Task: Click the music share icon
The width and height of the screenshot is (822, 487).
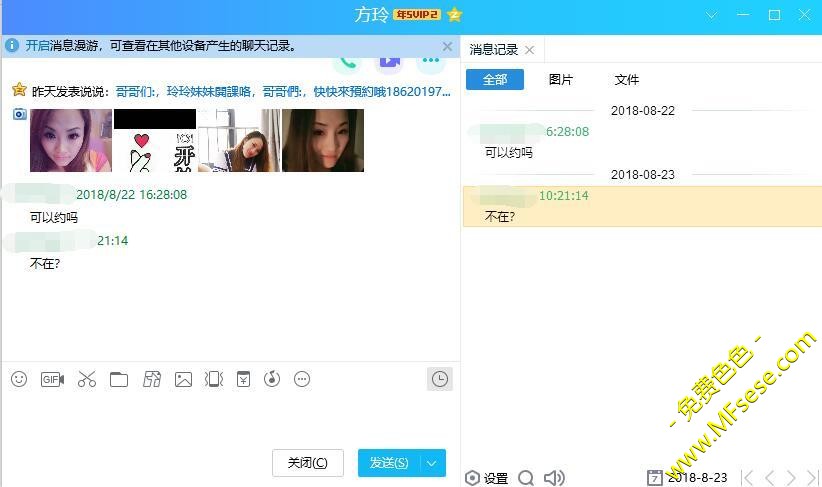Action: tap(272, 379)
